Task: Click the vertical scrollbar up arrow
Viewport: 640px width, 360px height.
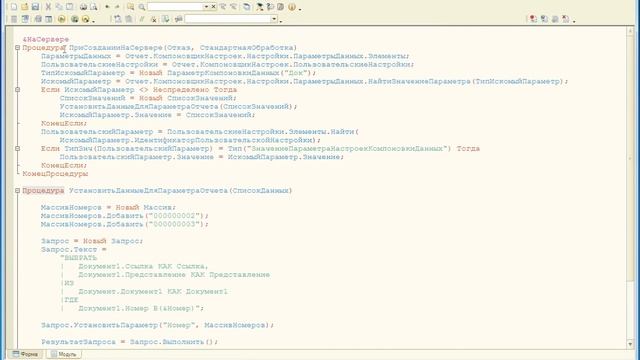Action: 631,31
